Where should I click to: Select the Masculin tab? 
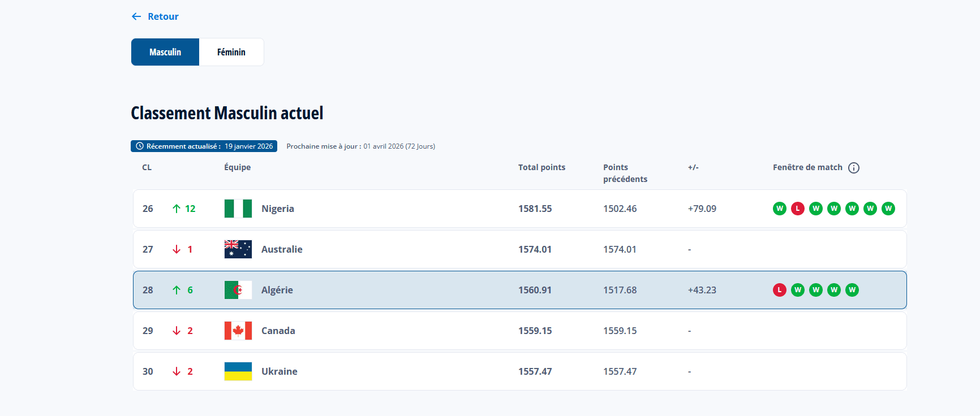pos(165,52)
